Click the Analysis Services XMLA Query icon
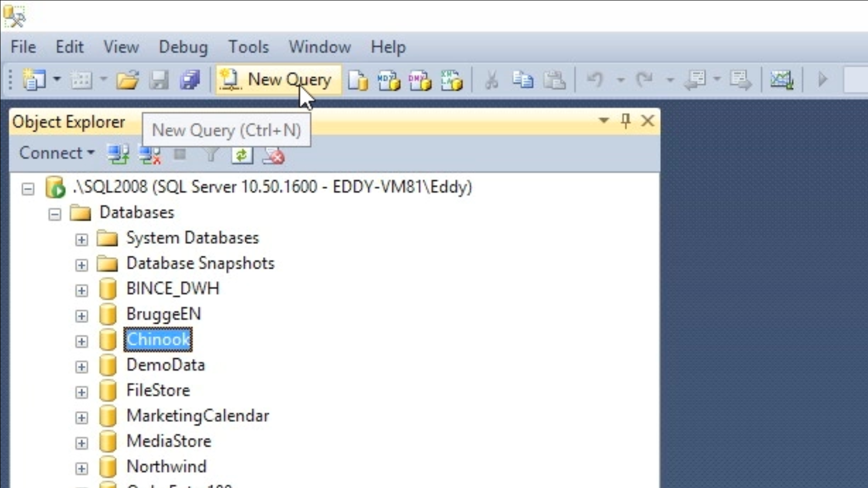 (x=451, y=80)
